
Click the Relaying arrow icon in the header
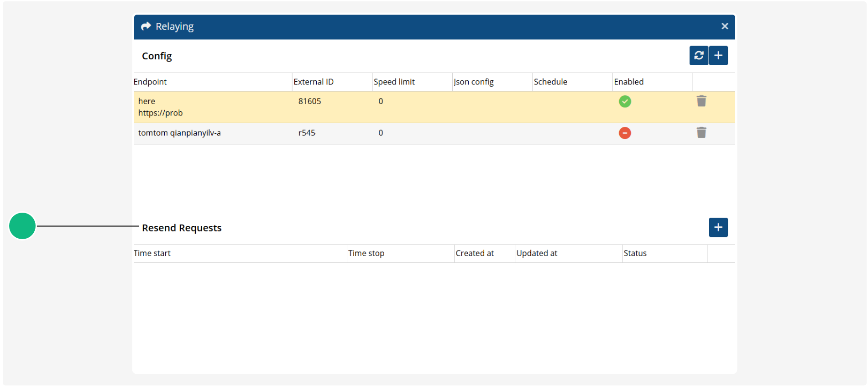(x=146, y=26)
